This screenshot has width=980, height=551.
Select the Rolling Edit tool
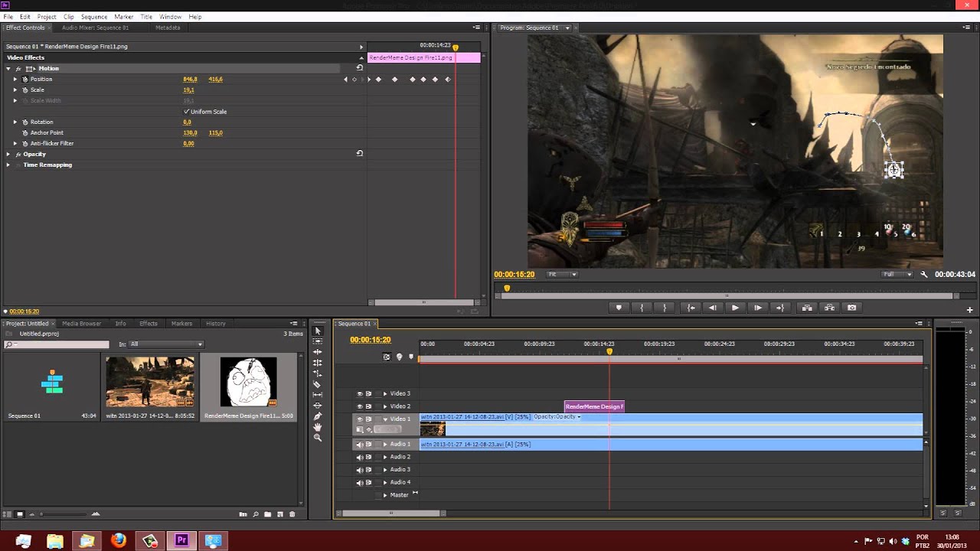point(318,363)
